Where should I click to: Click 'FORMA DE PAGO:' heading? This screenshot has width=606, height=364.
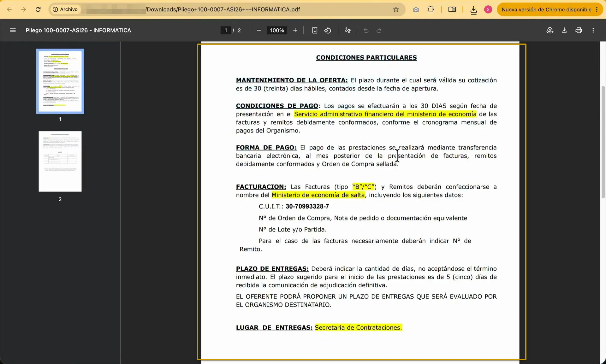[x=266, y=147]
